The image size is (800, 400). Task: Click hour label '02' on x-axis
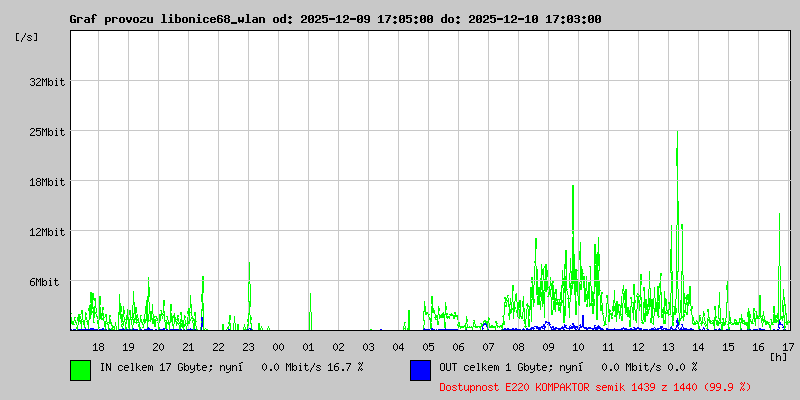pyautogui.click(x=338, y=347)
